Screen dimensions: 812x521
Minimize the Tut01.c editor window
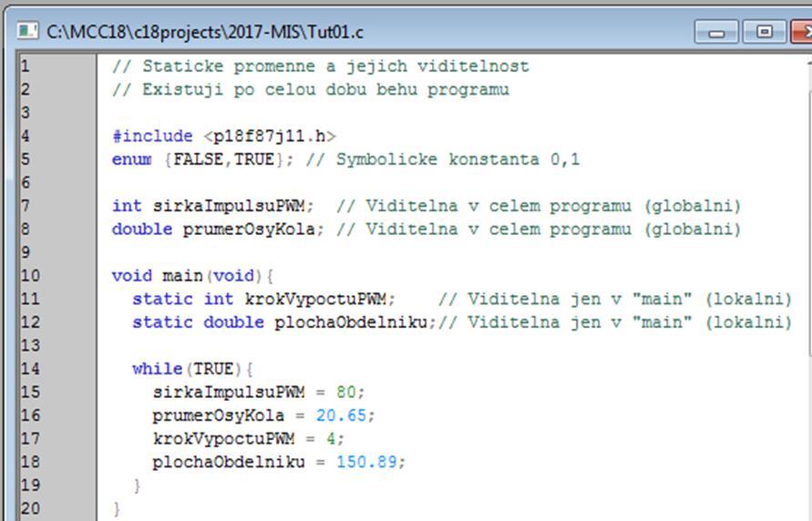[716, 32]
